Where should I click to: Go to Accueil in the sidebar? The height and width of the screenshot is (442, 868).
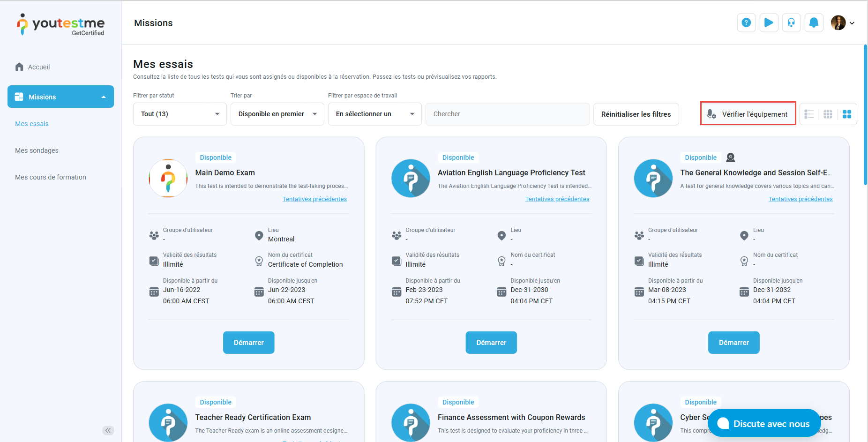[39, 67]
